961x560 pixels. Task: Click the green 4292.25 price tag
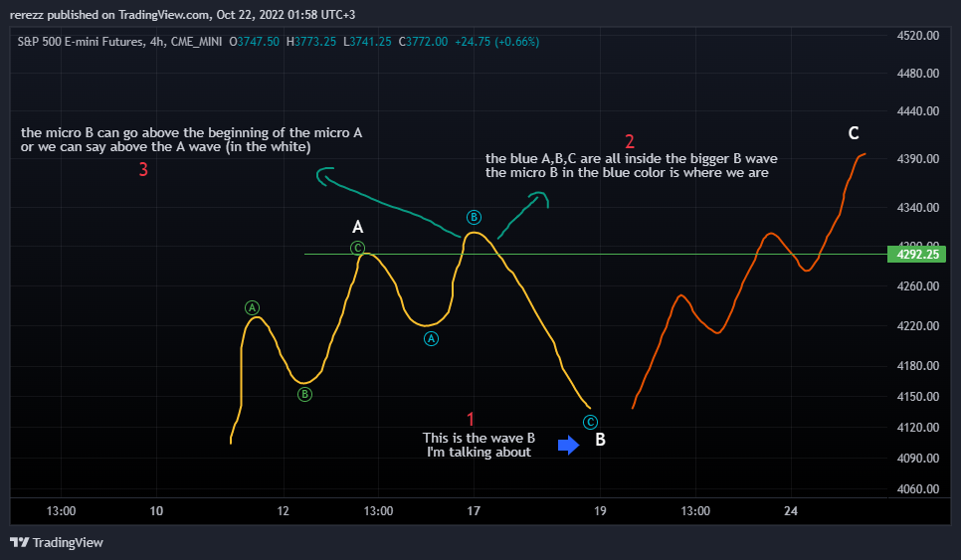coord(917,255)
